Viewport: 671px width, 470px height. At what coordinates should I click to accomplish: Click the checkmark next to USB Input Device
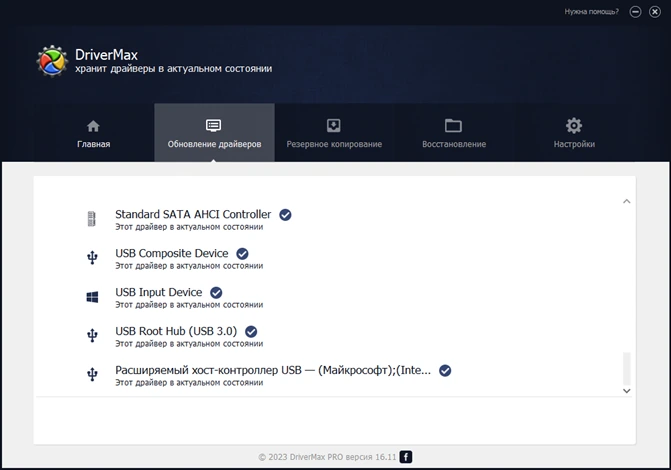tap(216, 293)
